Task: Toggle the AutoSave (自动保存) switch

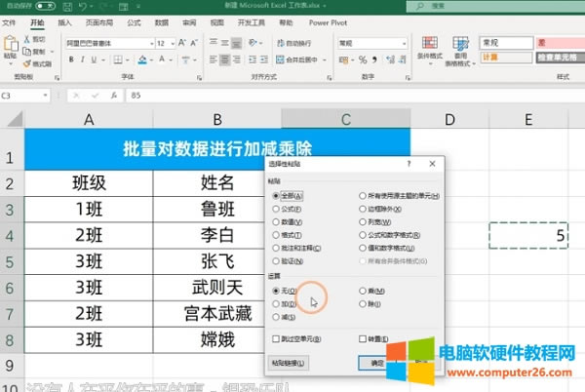Action: (x=43, y=6)
